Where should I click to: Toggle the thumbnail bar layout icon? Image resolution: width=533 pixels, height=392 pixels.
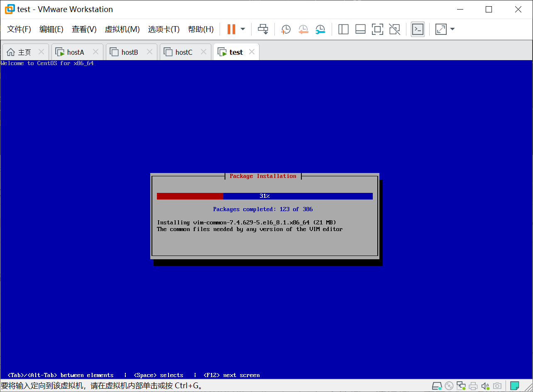click(x=360, y=29)
